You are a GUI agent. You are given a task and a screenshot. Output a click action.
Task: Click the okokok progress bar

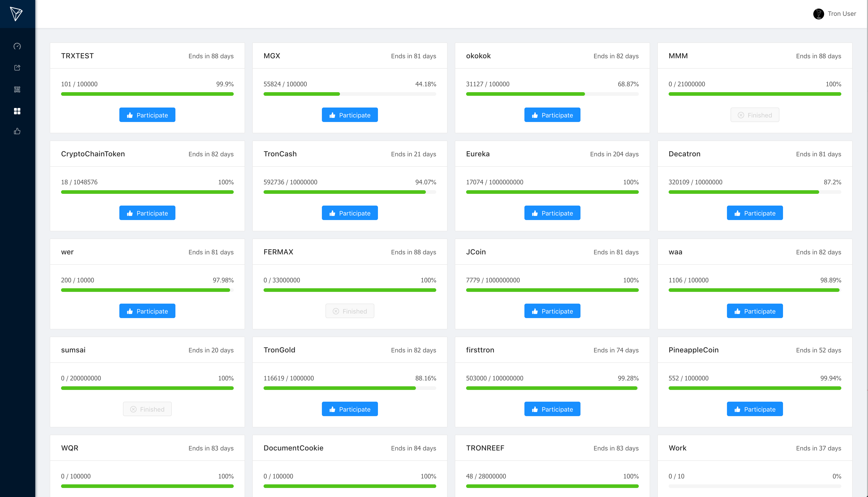(552, 94)
